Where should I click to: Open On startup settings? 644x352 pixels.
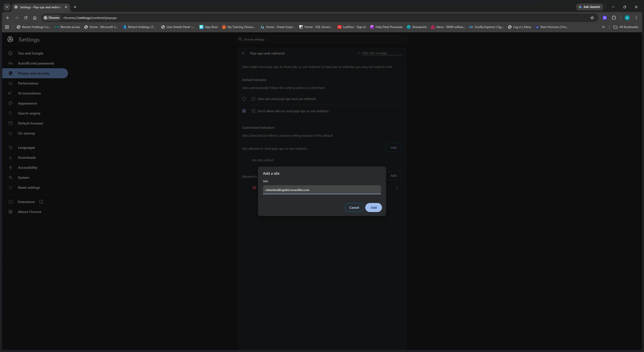[x=35, y=133]
